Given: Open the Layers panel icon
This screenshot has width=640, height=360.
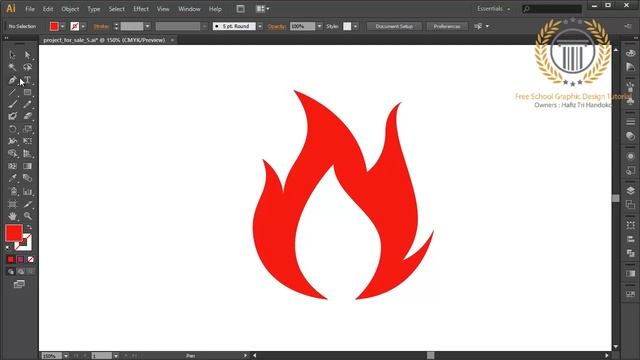Looking at the screenshot, I should tap(630, 191).
